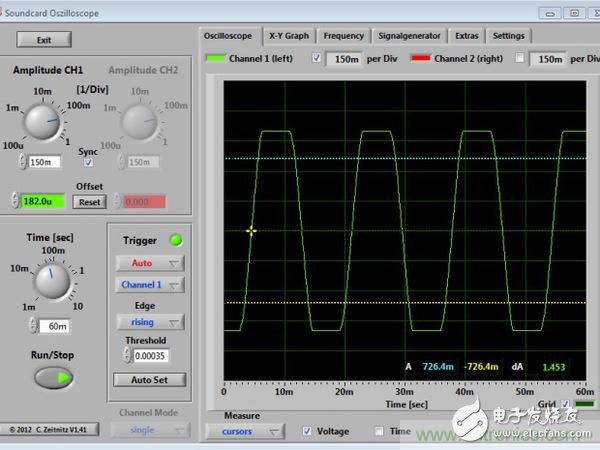Click the Run/Stop round button
The width and height of the screenshot is (600, 450).
click(x=53, y=377)
